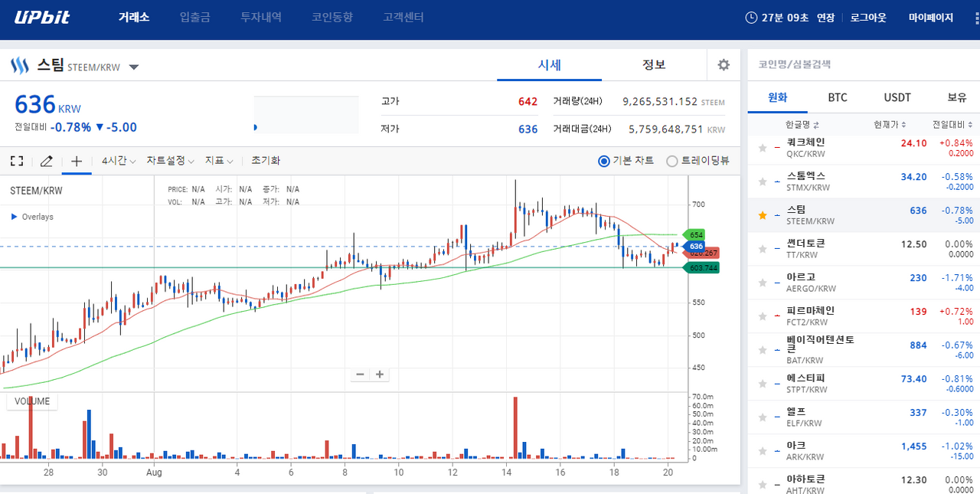The image size is (980, 494).
Task: Favorite star for 아하토큰 row
Action: pos(762,485)
